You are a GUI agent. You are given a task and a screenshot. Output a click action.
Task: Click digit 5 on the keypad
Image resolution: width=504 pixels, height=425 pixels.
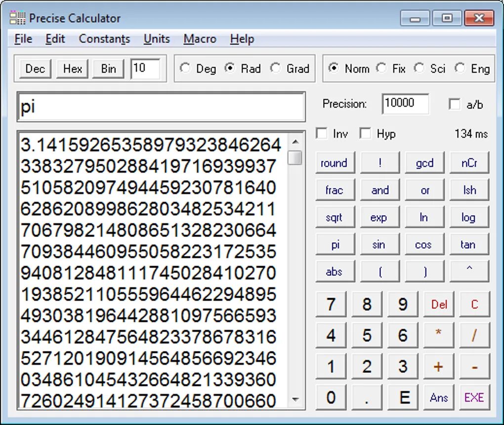[367, 335]
